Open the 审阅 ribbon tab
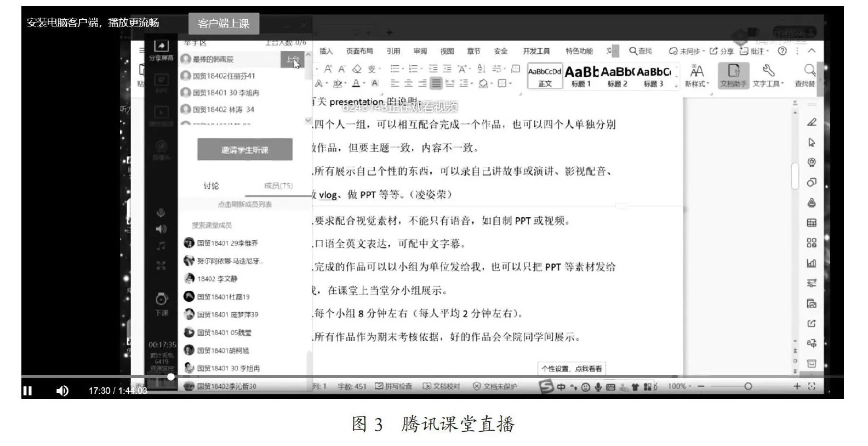This screenshot has height=446, width=868. coord(420,51)
